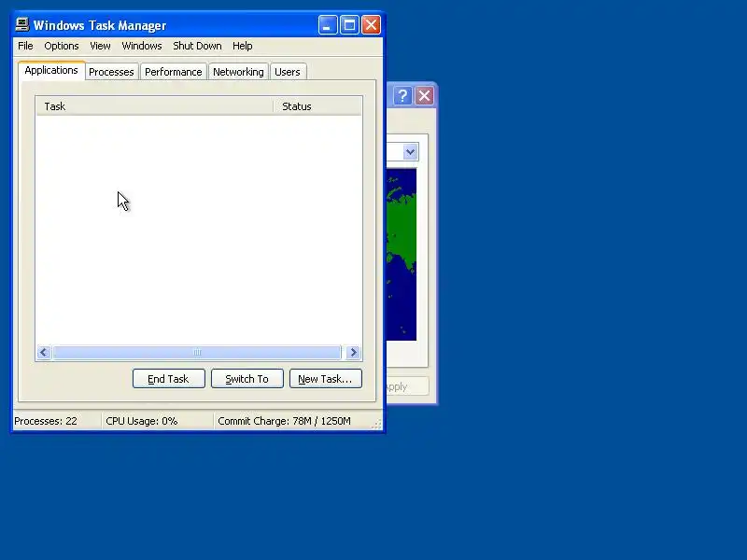The height and width of the screenshot is (560, 747).
Task: Open the Help menu
Action: pyautogui.click(x=242, y=46)
